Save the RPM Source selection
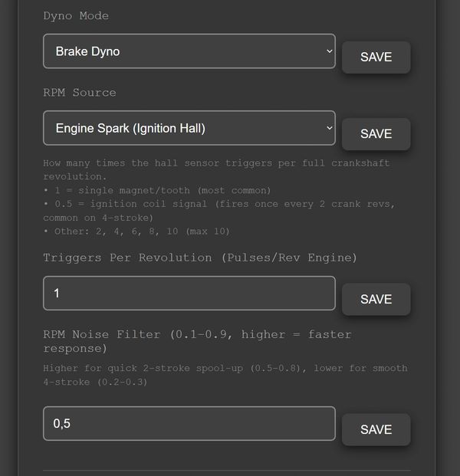 pos(376,134)
